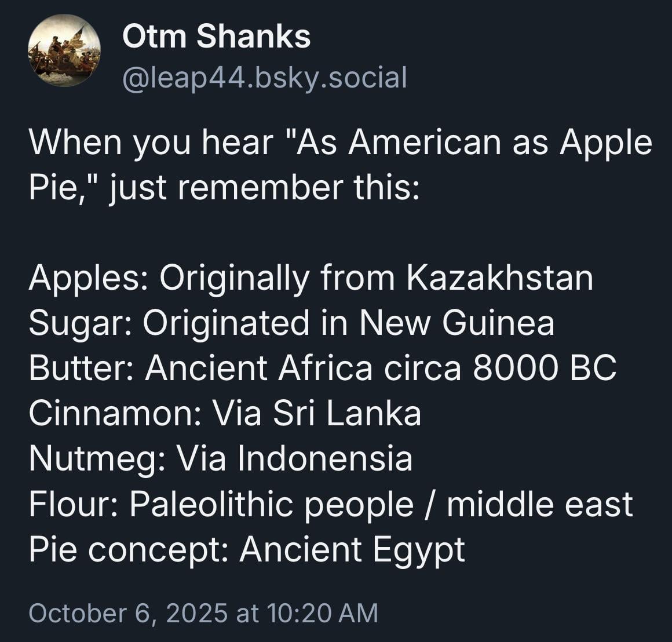The width and height of the screenshot is (672, 642).
Task: Click the misspelled word "Indonensia"
Action: click(324, 458)
